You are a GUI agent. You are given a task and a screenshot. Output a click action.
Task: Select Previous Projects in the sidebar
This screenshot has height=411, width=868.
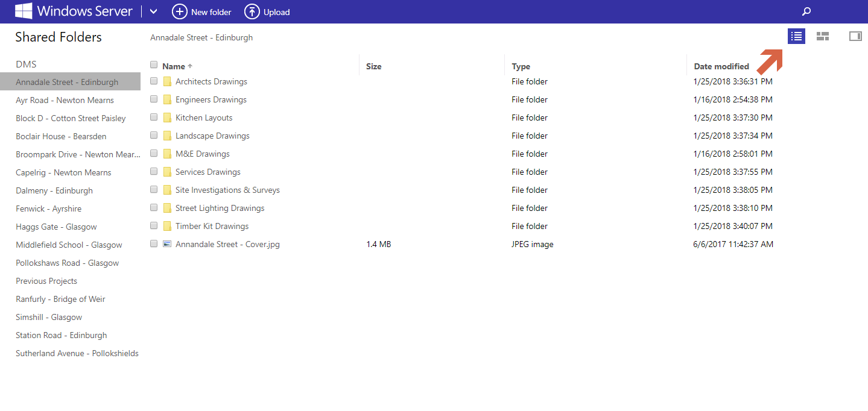pos(46,281)
